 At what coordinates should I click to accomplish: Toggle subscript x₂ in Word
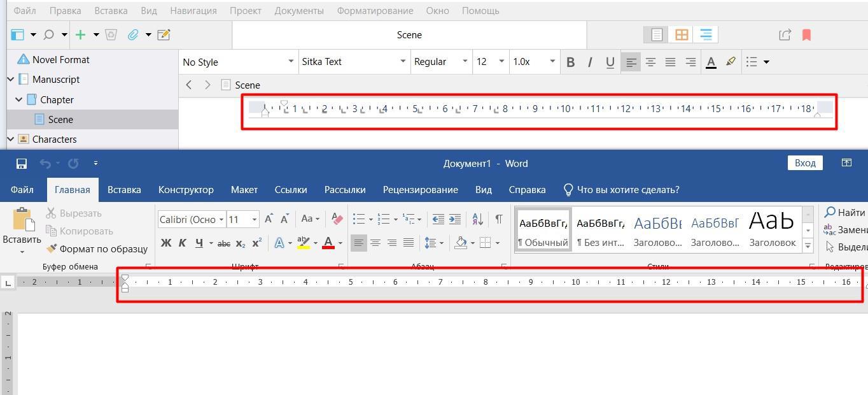click(241, 243)
